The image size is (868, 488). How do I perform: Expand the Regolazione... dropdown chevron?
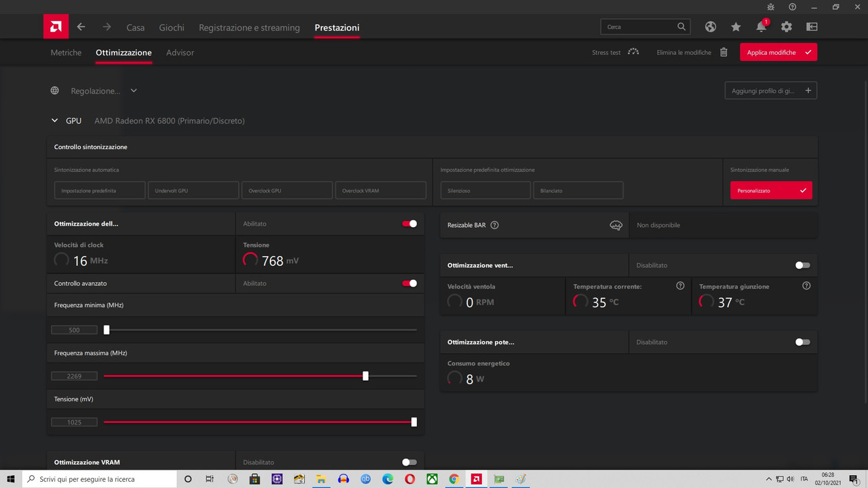134,91
